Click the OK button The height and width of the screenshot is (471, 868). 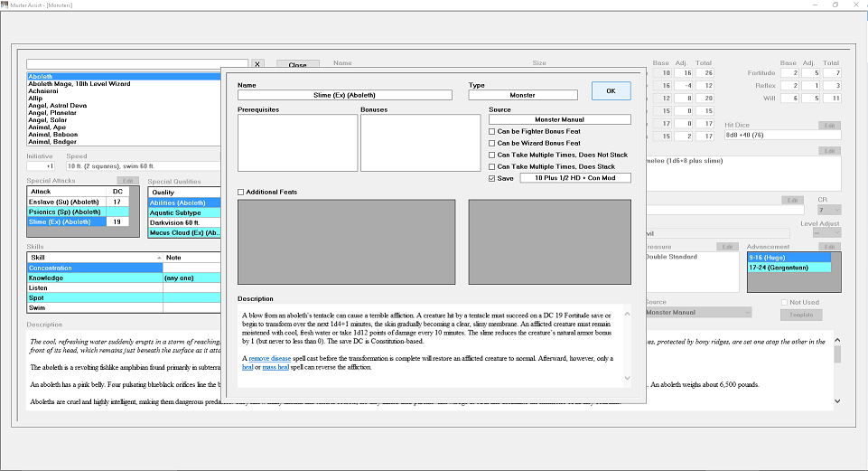(611, 91)
